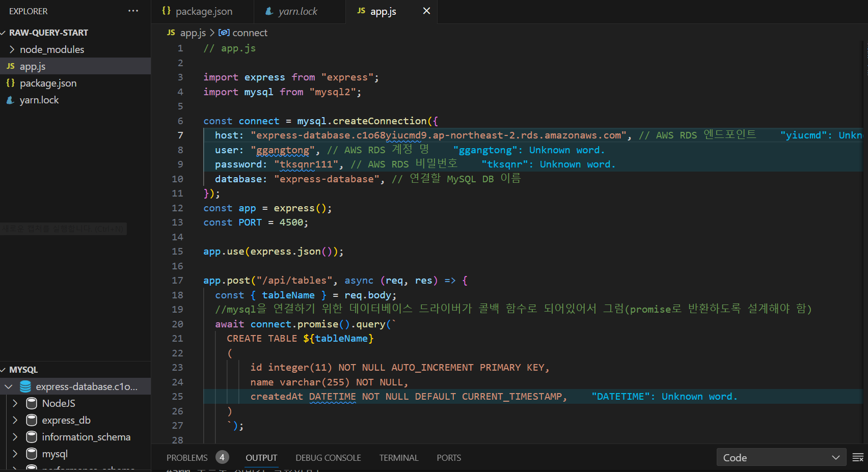Click the EXPLORER panel title
Image resolution: width=868 pixels, height=472 pixels.
[29, 11]
